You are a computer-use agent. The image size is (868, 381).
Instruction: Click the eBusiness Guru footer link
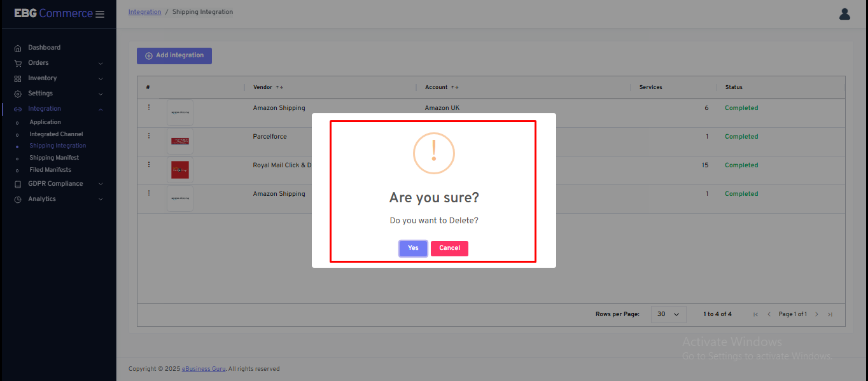(204, 369)
